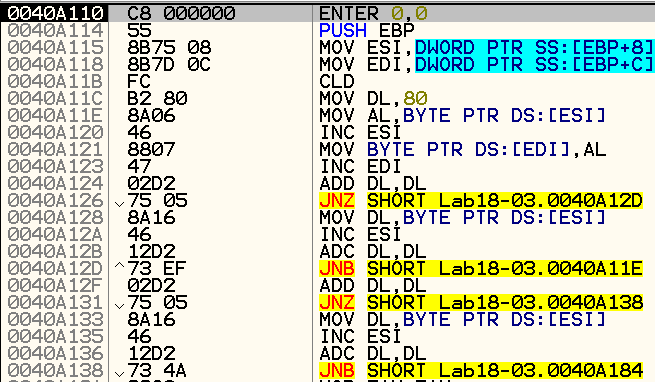Click the jump-down arrow at 0040A138

pyautogui.click(x=119, y=374)
